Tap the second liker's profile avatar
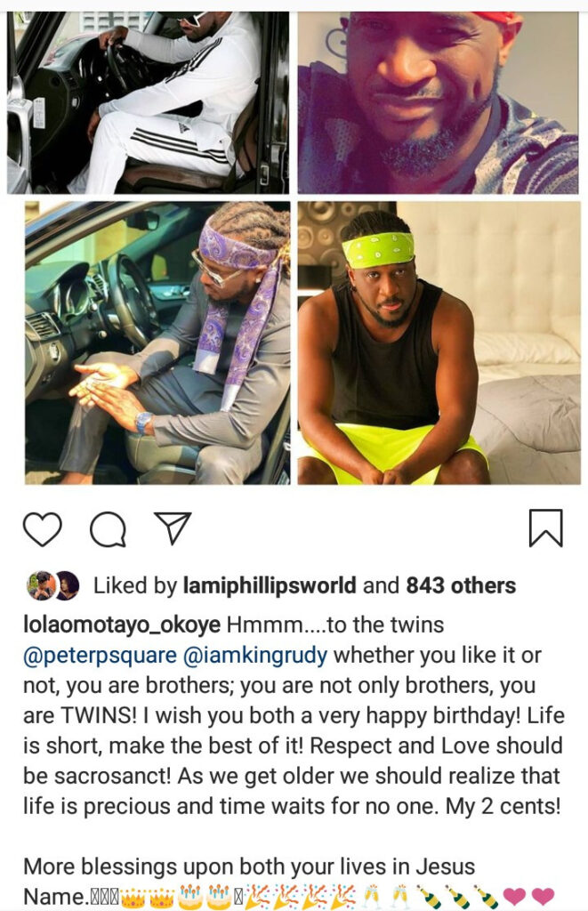The width and height of the screenshot is (588, 911). tap(66, 585)
